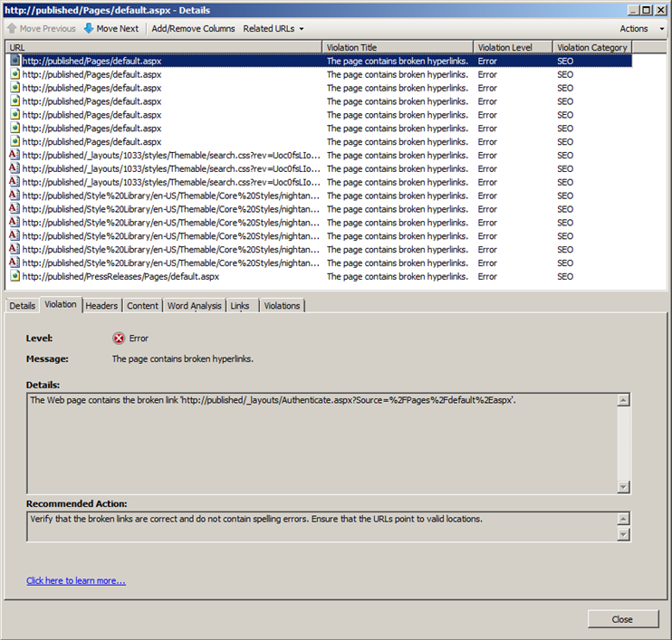672x640 pixels.
Task: Click page icon of first default.aspx row
Action: tap(14, 61)
